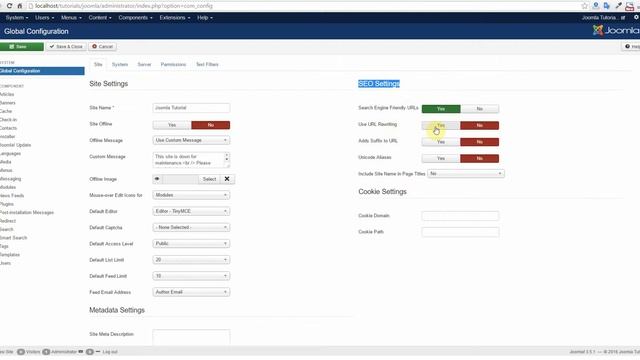The image size is (640, 360).
Task: Open Articles component in sidebar
Action: point(7,94)
